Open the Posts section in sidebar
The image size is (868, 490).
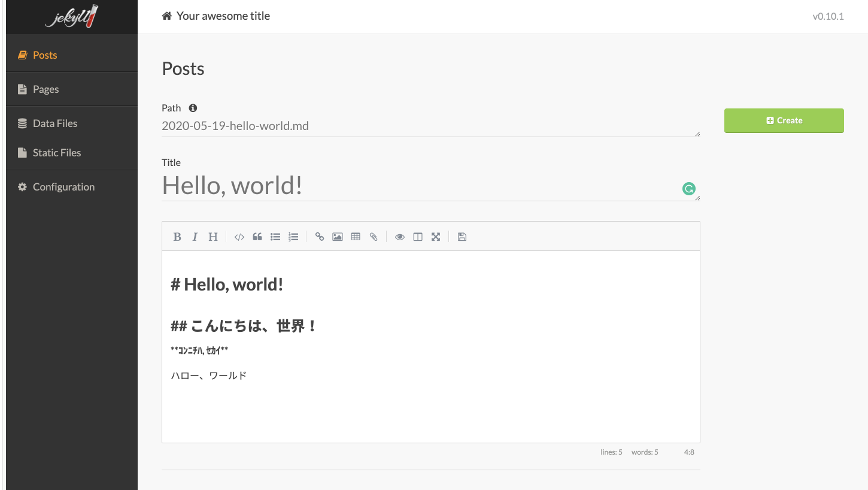click(72, 55)
